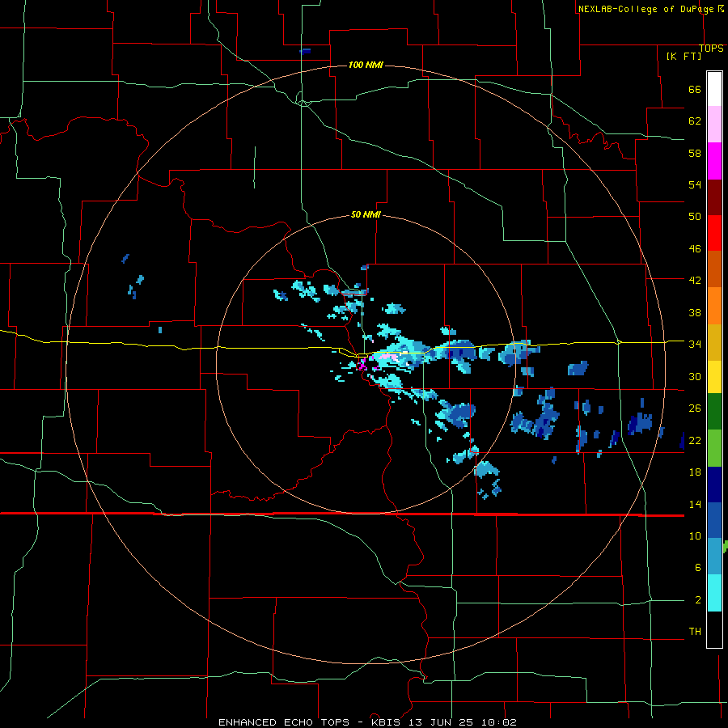
Task: Click the '66' scale value
Action: tap(695, 90)
